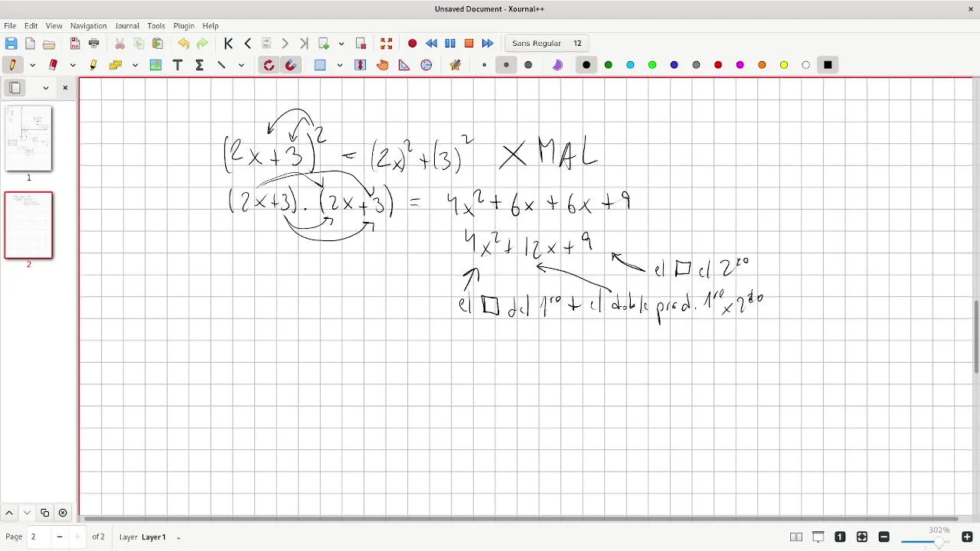Select the Highlighter tool
This screenshot has height=551, width=980.
click(x=93, y=65)
